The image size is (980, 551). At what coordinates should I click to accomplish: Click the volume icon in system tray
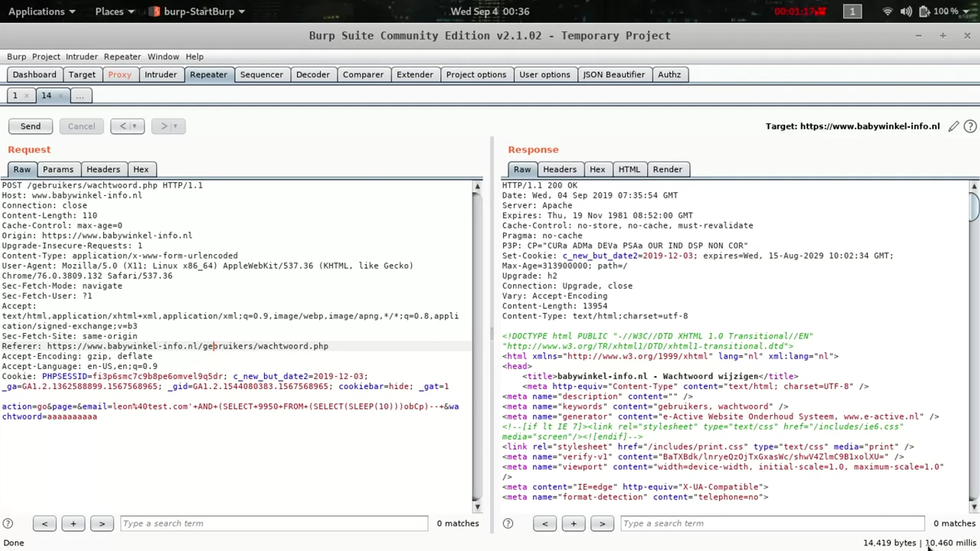(906, 11)
